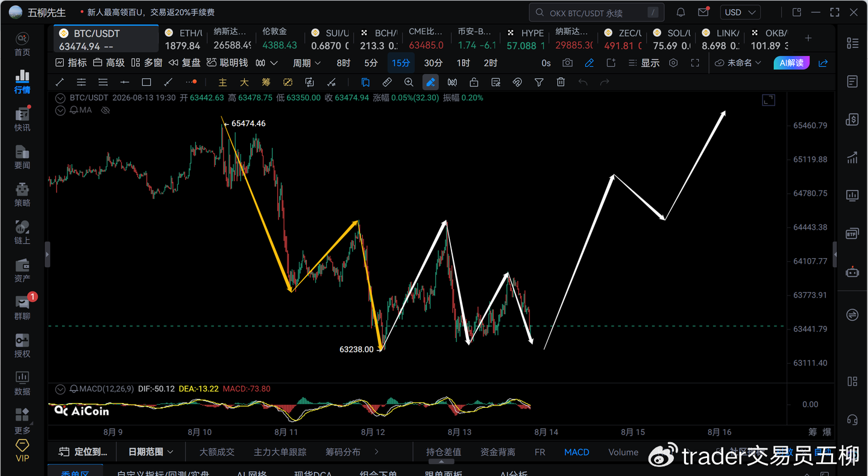
Task: Click the notification bell icon
Action: 681,12
